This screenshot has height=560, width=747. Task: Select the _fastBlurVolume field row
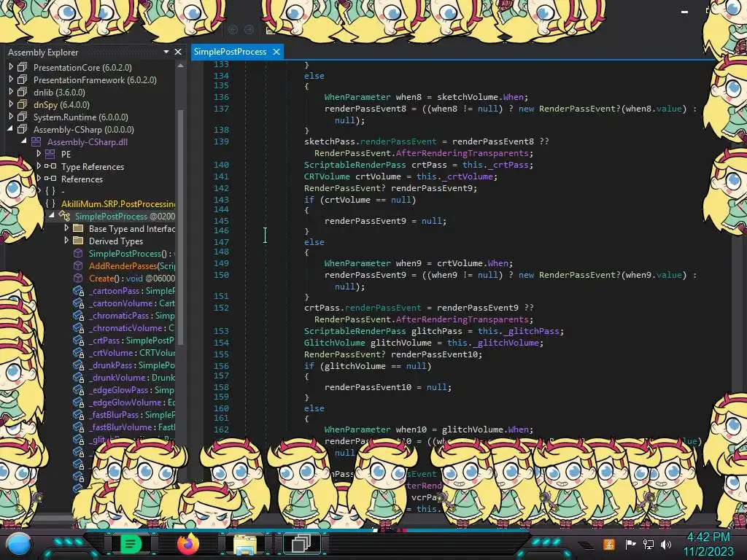pyautogui.click(x=124, y=427)
